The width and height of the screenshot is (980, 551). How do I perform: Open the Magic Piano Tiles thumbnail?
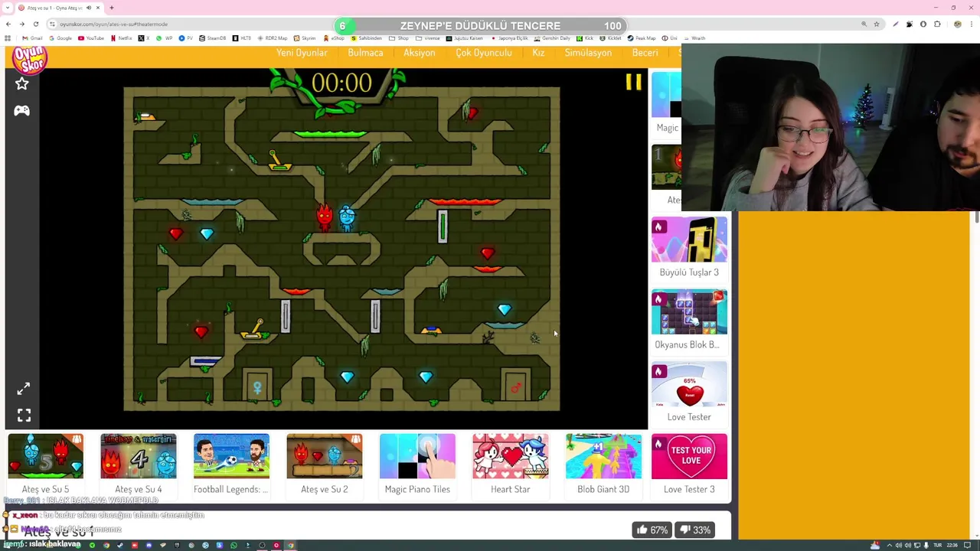[x=417, y=456]
